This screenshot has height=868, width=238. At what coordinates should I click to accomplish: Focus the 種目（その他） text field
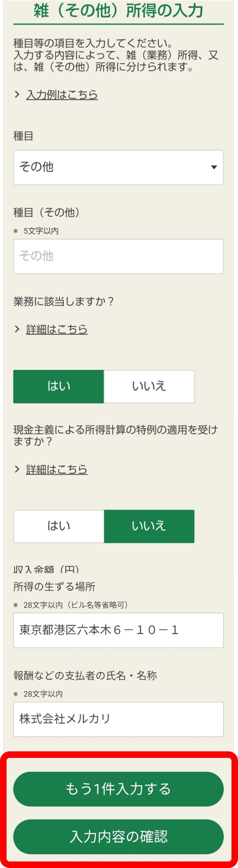tap(118, 256)
